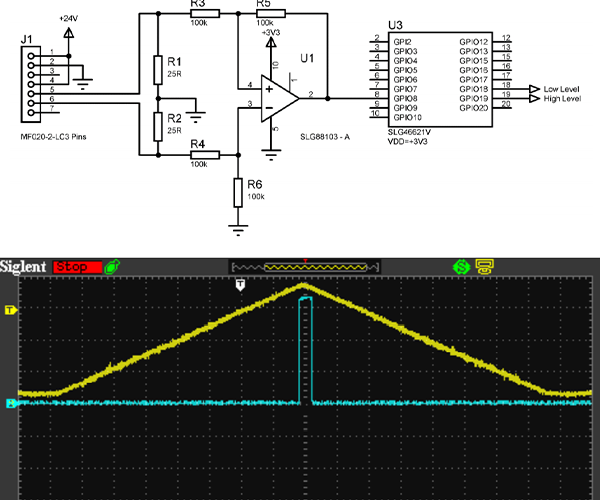Click the R4 resistor symbol
The width and height of the screenshot is (600, 500).
tap(205, 155)
